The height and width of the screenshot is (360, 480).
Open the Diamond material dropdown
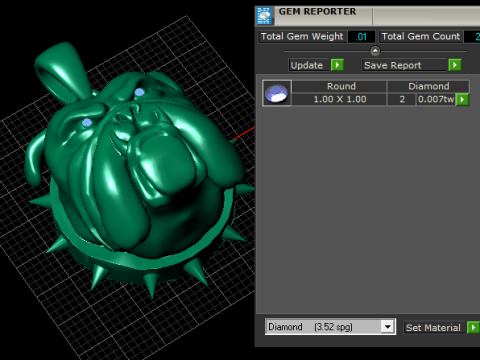387,327
